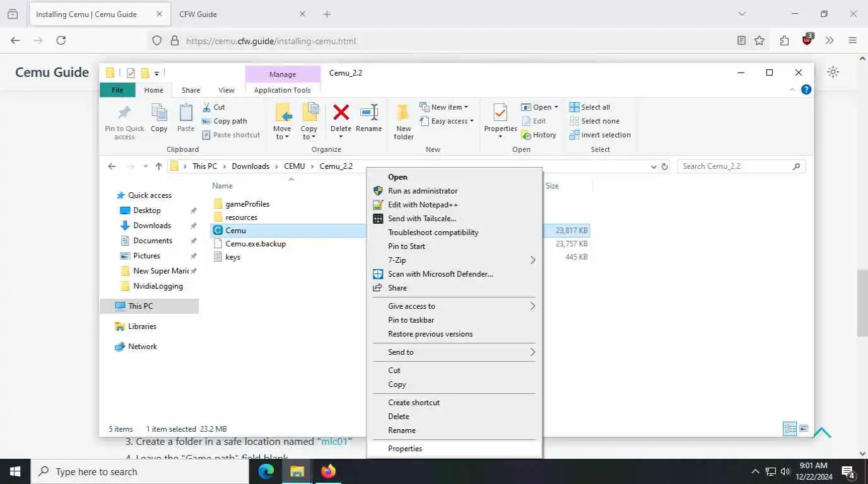Click the New folder ribbon icon
Viewport: 868px width, 484px height.
(404, 113)
